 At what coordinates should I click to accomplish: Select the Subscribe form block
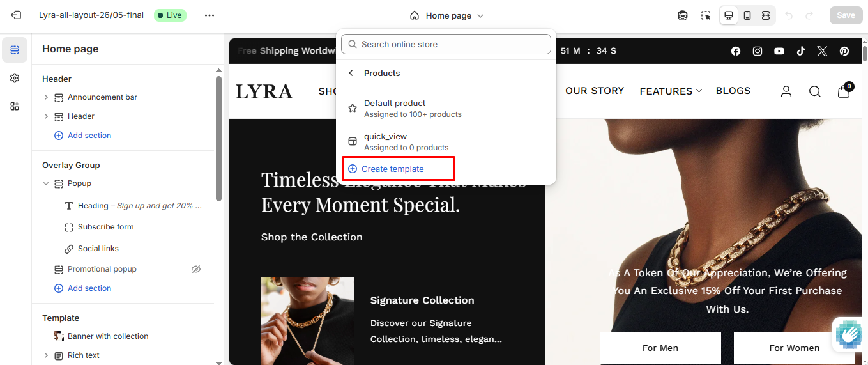point(105,227)
